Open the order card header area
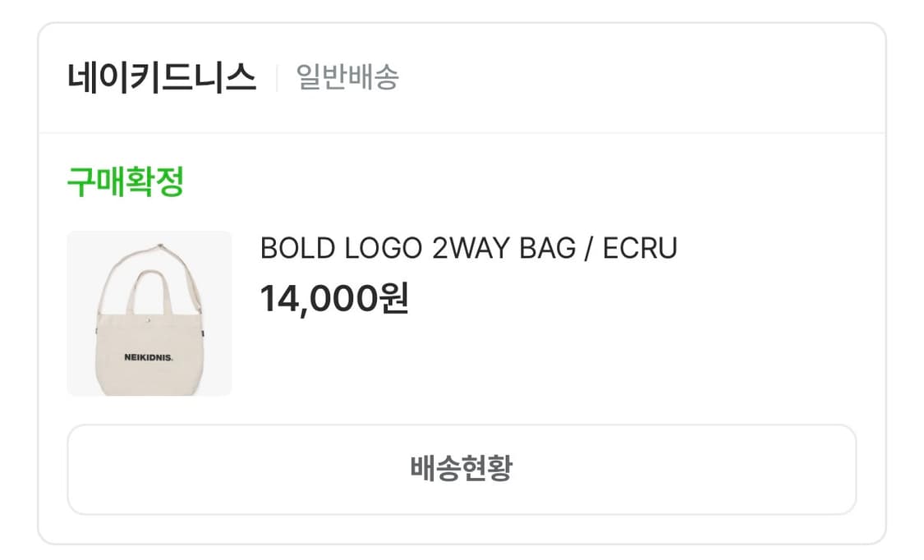Image resolution: width=924 pixels, height=560 pixels. point(462,76)
